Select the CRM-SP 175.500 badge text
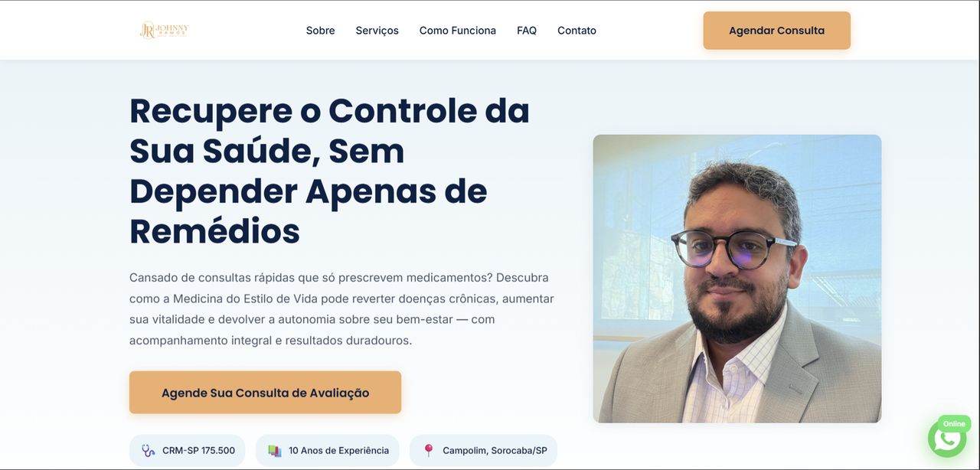 (x=199, y=451)
